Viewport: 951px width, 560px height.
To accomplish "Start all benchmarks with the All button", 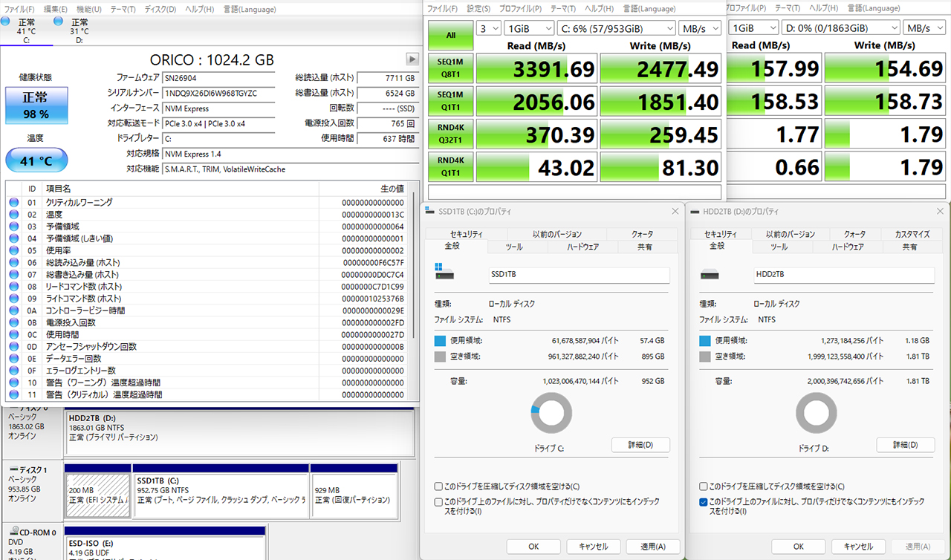I will 450,35.
